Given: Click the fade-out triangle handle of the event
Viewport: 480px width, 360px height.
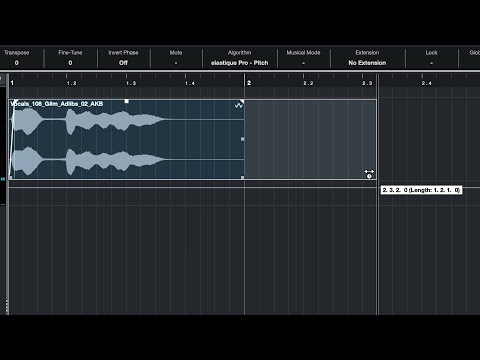Looking at the screenshot, I should coord(242,101).
